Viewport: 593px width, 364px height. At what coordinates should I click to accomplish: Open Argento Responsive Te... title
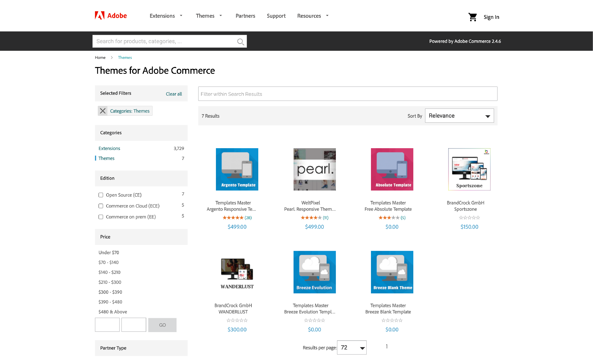pyautogui.click(x=231, y=209)
